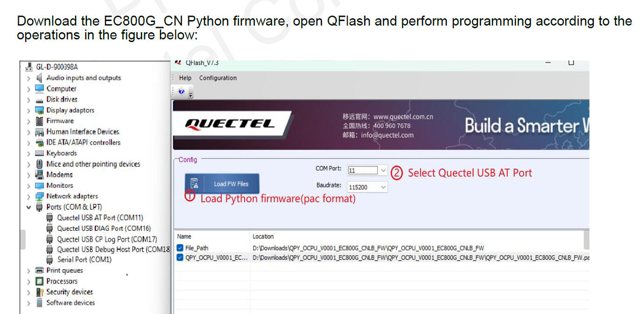Click the Modems icon
Screen dimensions: 644x314
coord(39,175)
